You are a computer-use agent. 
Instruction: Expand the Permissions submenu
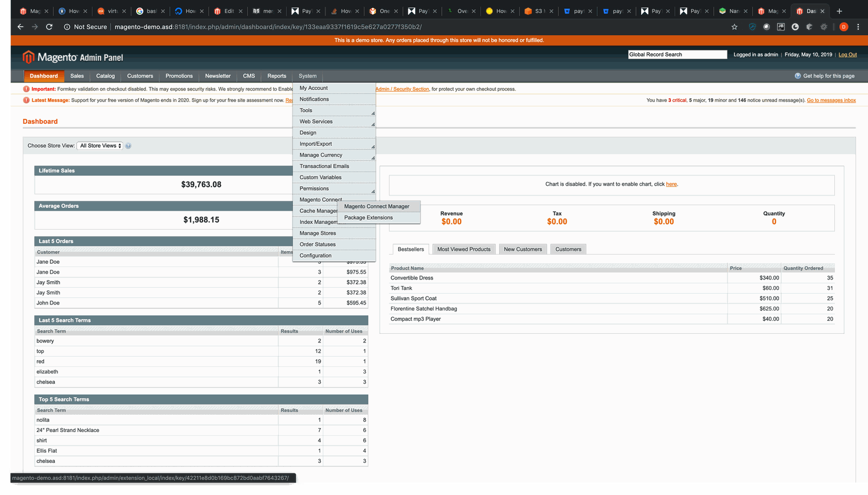[334, 188]
